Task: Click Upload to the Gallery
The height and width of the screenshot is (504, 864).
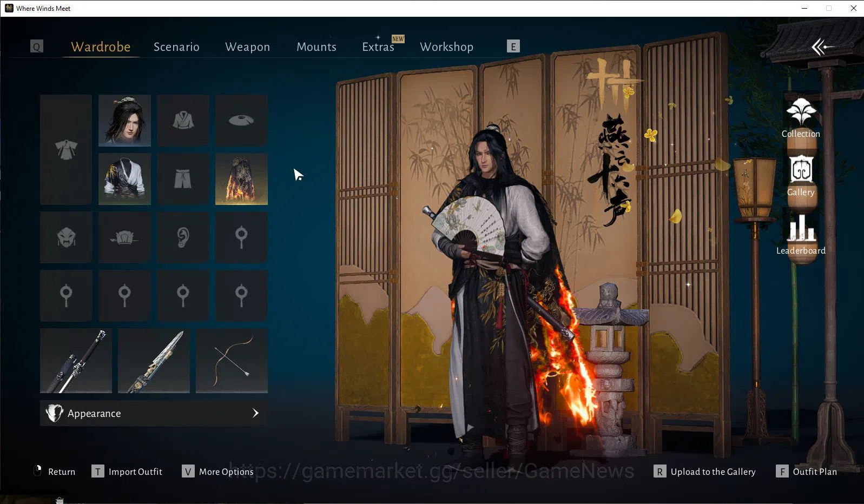Action: click(705, 472)
